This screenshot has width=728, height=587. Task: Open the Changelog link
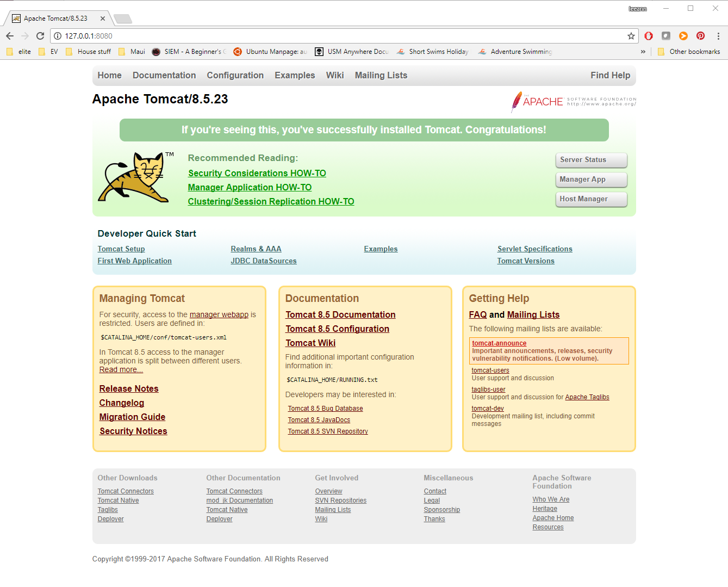tap(122, 403)
